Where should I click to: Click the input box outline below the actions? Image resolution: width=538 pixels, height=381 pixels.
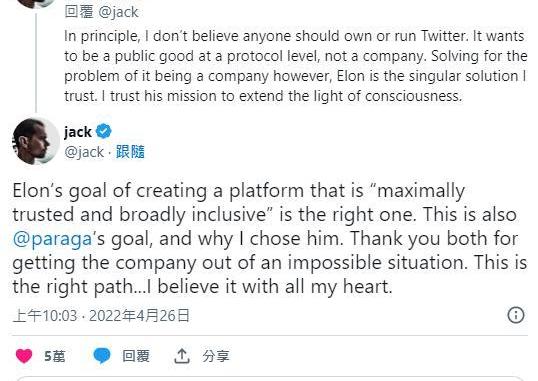(x=270, y=378)
